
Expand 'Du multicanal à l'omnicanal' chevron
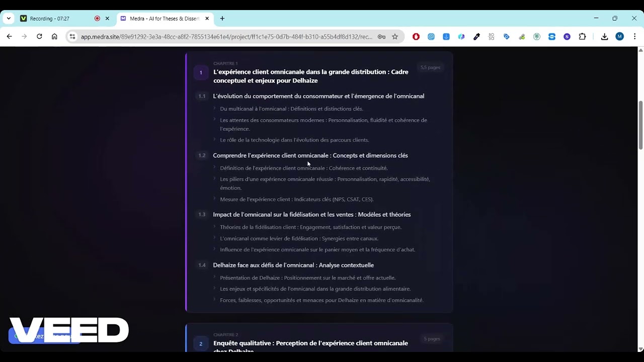coord(215,108)
